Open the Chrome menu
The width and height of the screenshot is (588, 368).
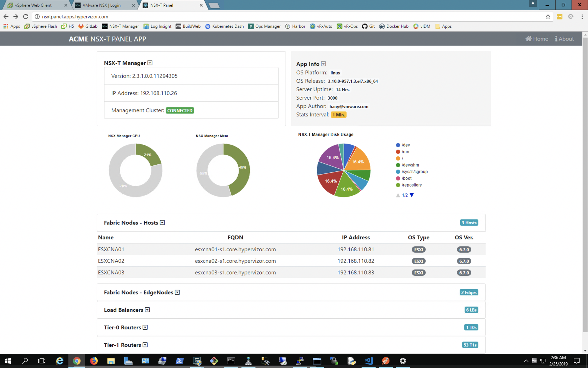(x=582, y=17)
